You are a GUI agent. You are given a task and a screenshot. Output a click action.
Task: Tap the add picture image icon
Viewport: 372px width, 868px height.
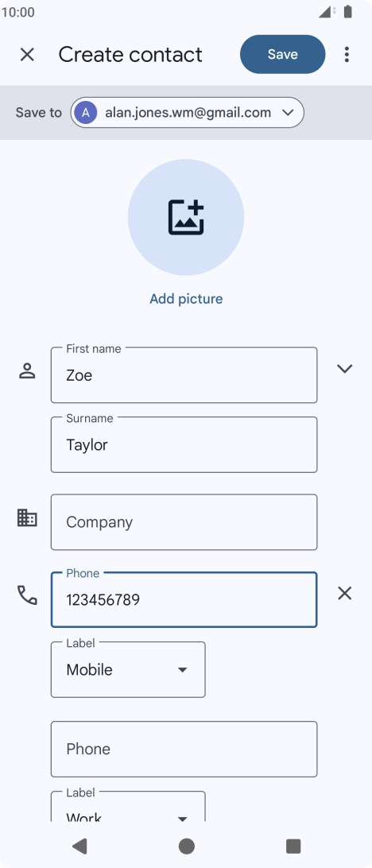(x=186, y=217)
